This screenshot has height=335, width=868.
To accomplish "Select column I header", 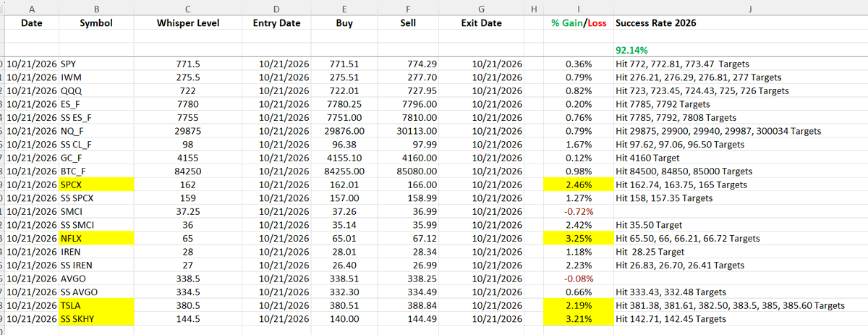I will click(577, 8).
